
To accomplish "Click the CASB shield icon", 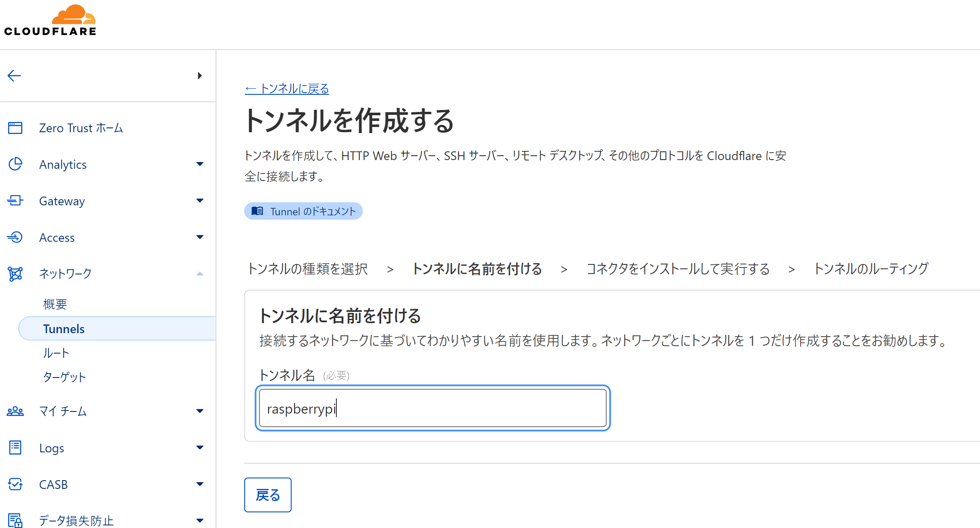I will point(15,484).
